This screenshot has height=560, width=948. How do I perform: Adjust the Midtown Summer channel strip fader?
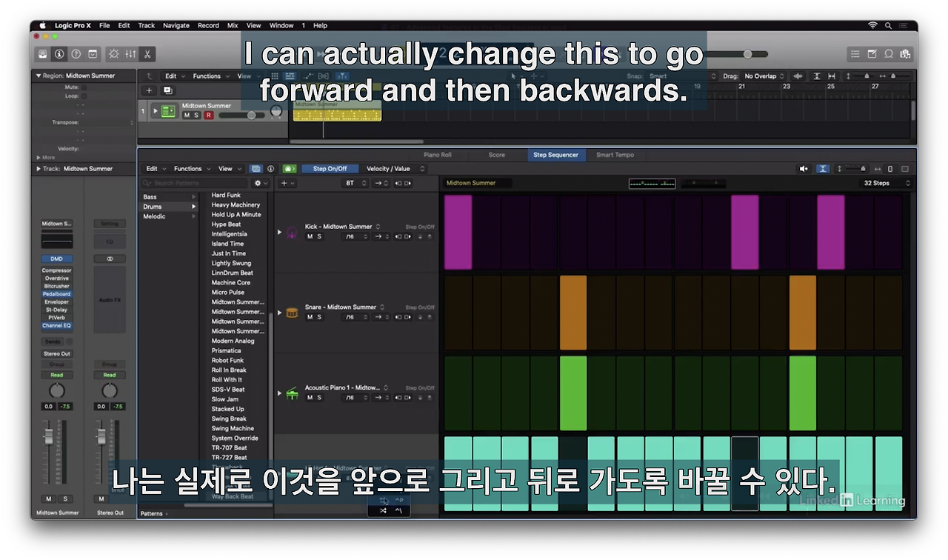coord(49,437)
